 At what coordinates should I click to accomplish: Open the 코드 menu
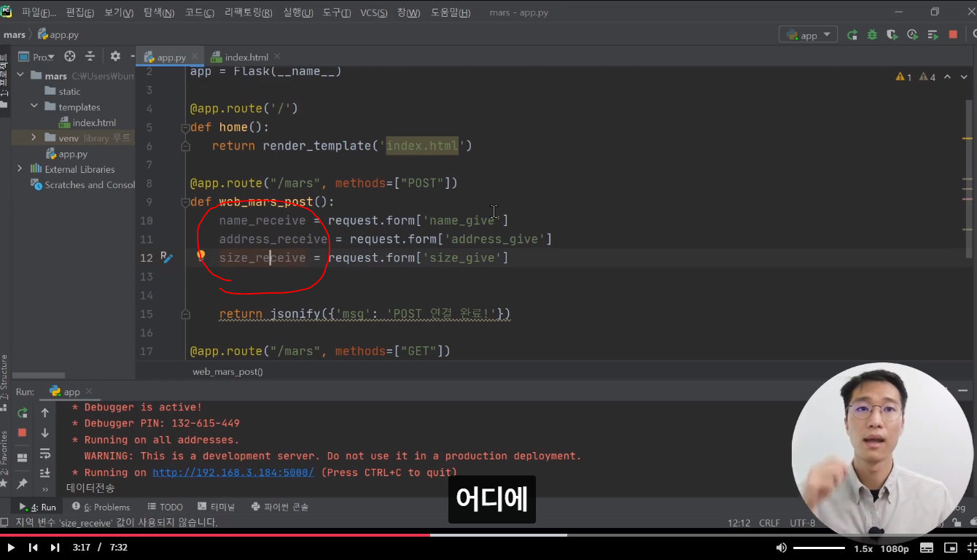pos(200,12)
